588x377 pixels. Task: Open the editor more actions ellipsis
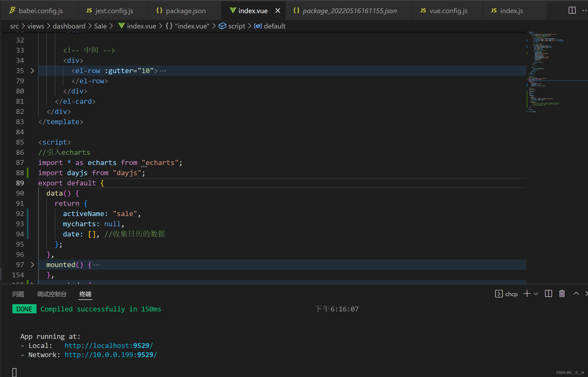[584, 10]
